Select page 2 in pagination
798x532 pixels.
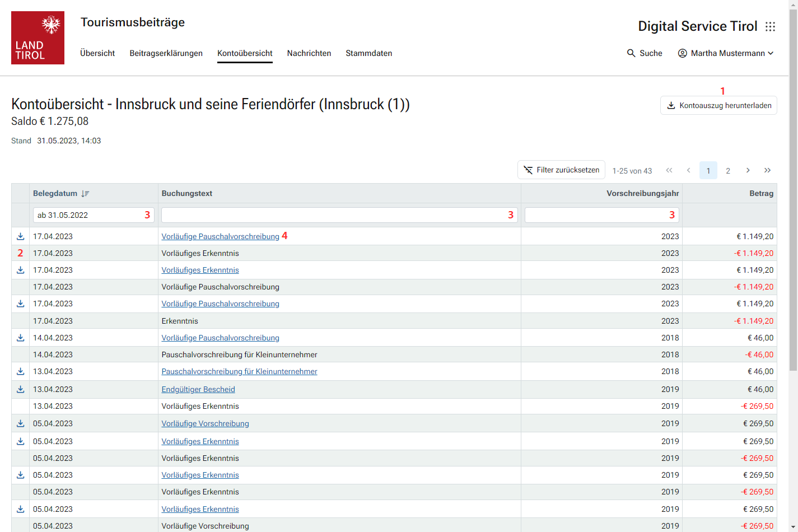coord(728,170)
